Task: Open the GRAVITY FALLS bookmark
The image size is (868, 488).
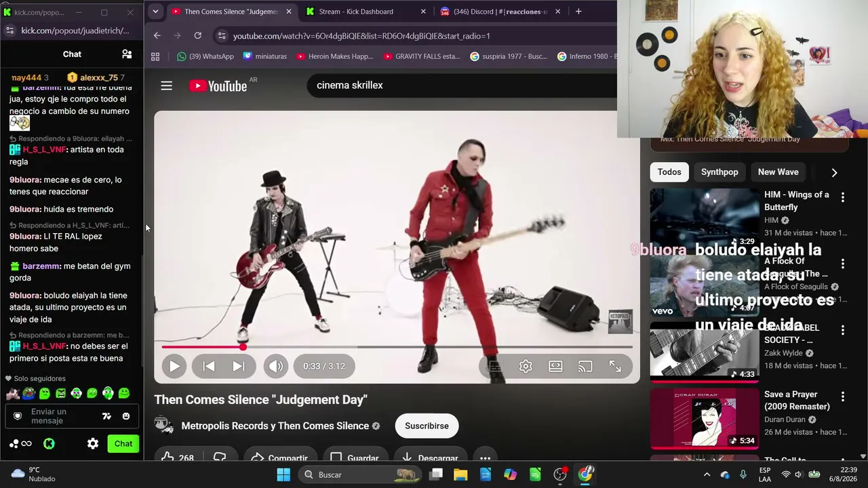Action: click(422, 56)
